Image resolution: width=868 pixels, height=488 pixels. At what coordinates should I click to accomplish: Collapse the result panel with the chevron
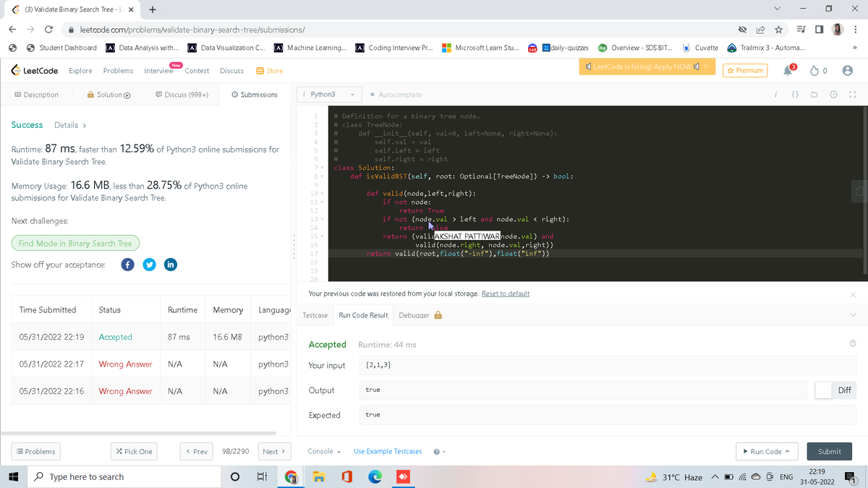coord(853,315)
